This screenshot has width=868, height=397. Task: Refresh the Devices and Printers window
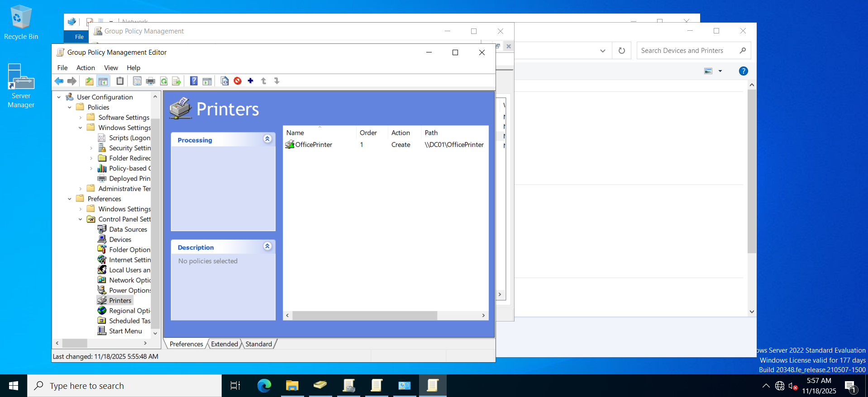[x=622, y=51]
